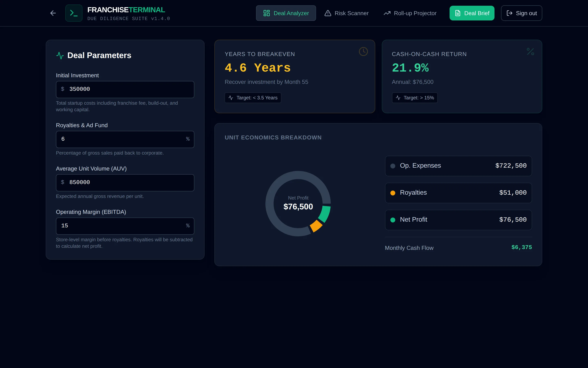Click the Monthly Cash Flow label
The height and width of the screenshot is (368, 588).
pos(409,248)
